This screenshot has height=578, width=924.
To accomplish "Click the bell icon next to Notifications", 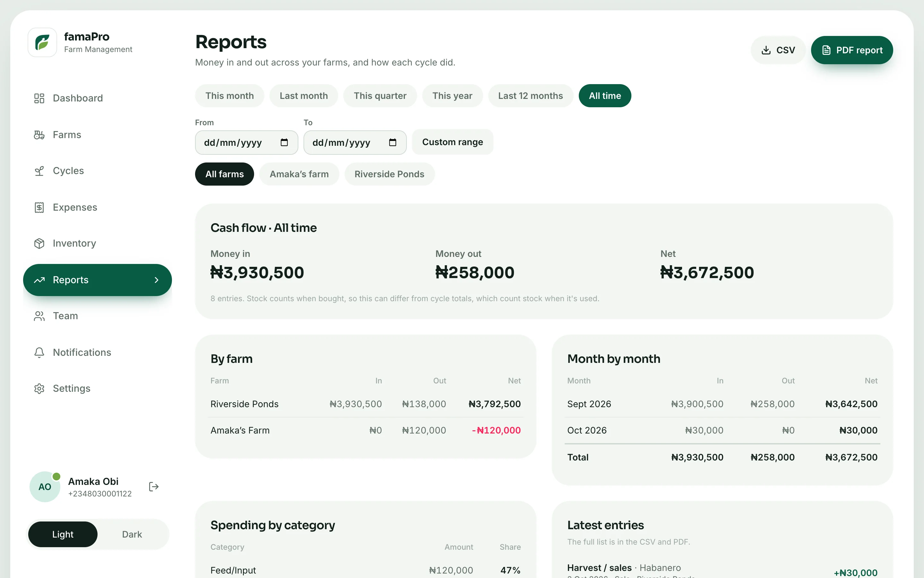I will [39, 353].
